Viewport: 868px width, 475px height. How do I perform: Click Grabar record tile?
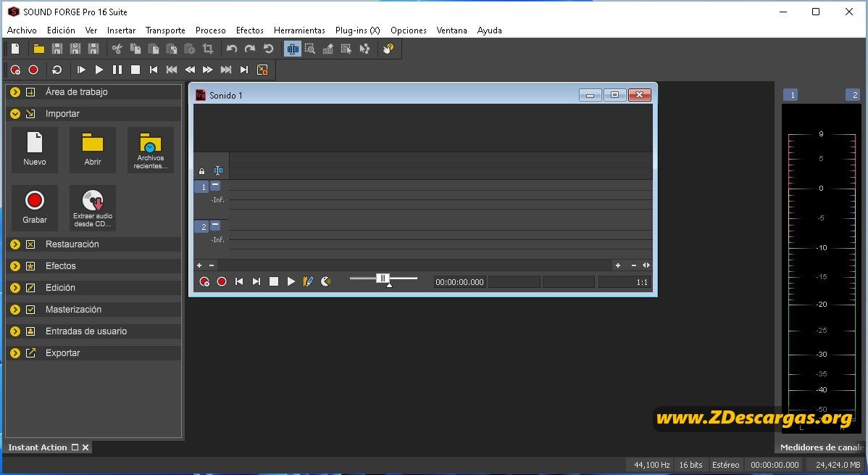tap(34, 208)
